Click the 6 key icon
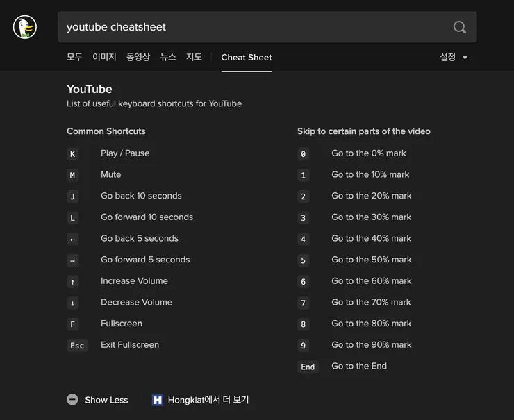Image resolution: width=514 pixels, height=420 pixels. (304, 282)
